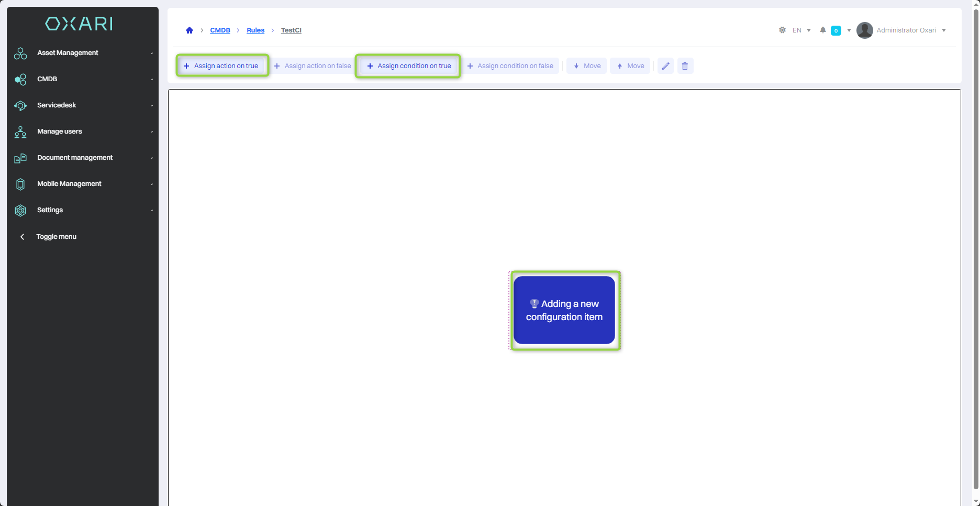The image size is (980, 506).
Task: Open the EN language dropdown
Action: click(x=799, y=30)
